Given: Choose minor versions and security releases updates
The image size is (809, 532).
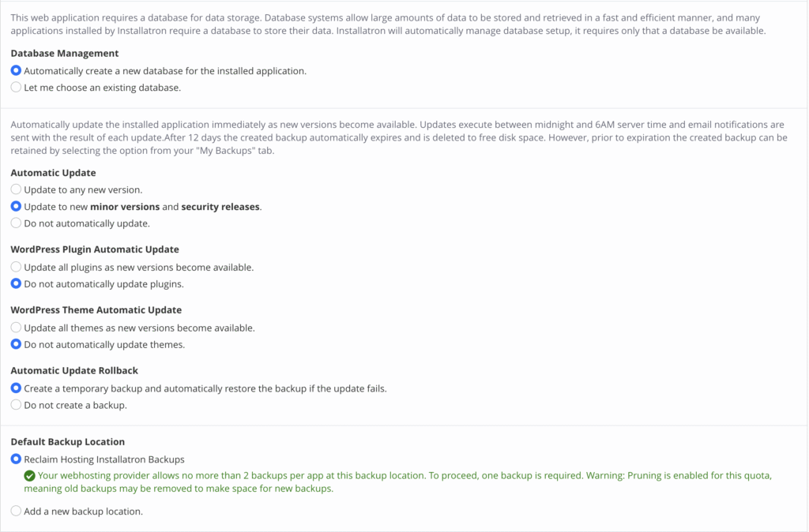Looking at the screenshot, I should (x=17, y=207).
